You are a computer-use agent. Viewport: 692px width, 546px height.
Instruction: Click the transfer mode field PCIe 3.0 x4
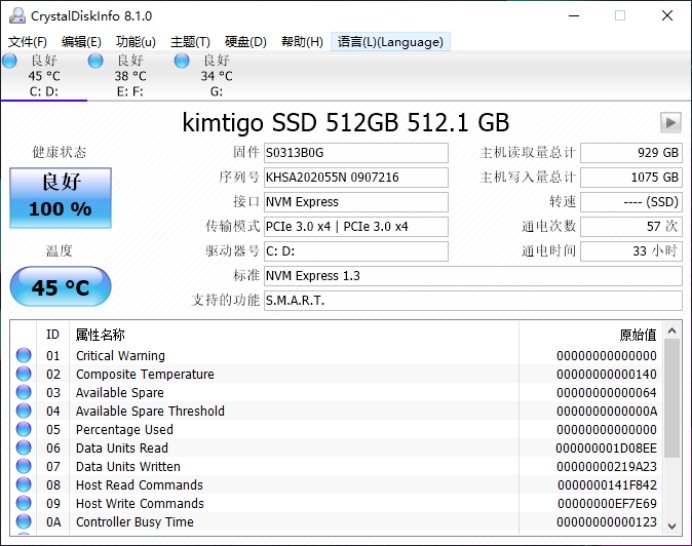click(356, 227)
